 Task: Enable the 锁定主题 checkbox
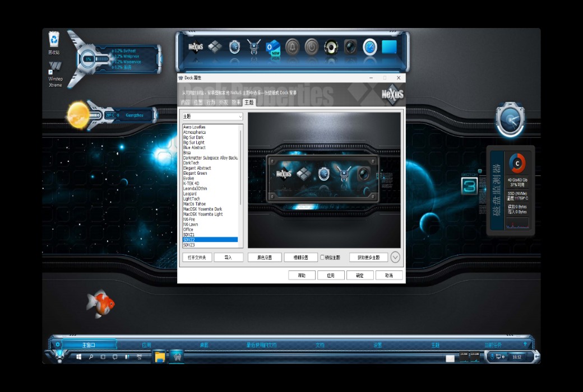click(x=322, y=257)
